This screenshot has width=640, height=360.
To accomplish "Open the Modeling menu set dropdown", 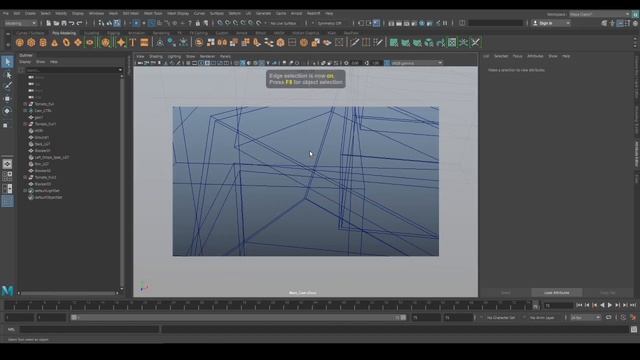I will (20, 23).
